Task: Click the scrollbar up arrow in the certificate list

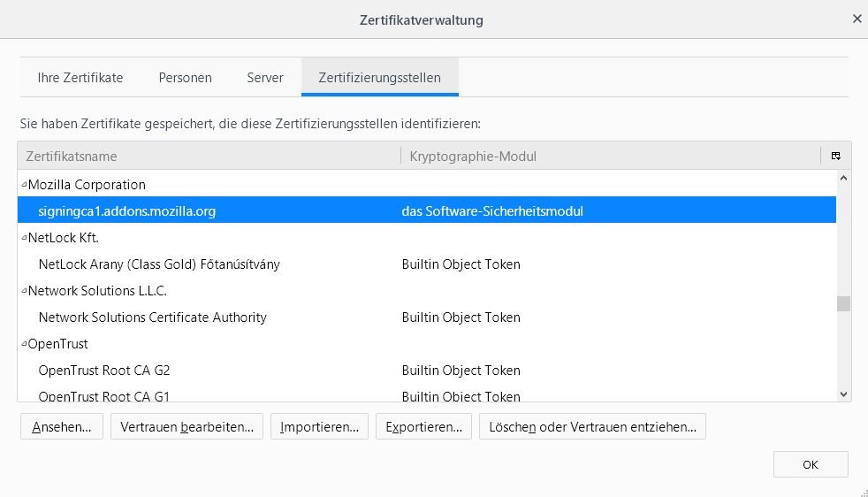Action: [843, 178]
